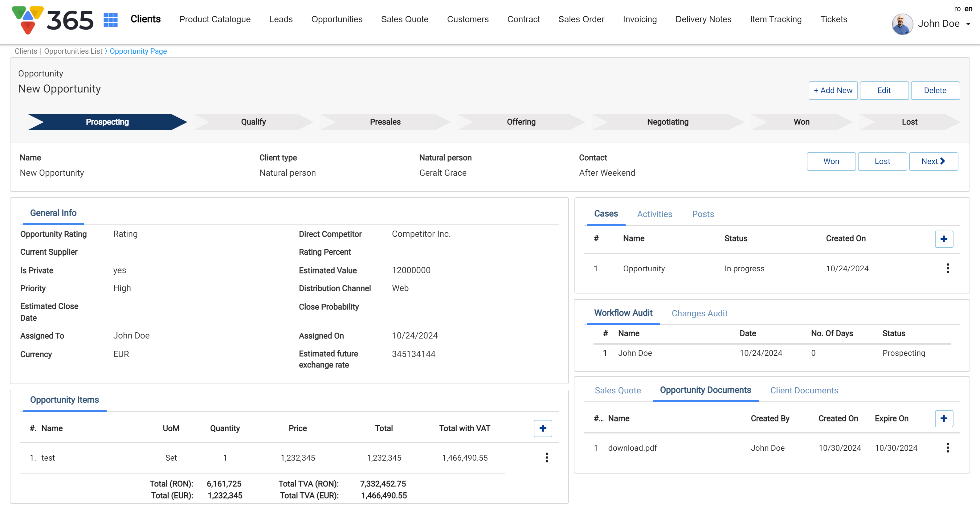Viewport: 980px width, 513px height.
Task: Select Qualify stage in pipeline
Action: tap(253, 122)
